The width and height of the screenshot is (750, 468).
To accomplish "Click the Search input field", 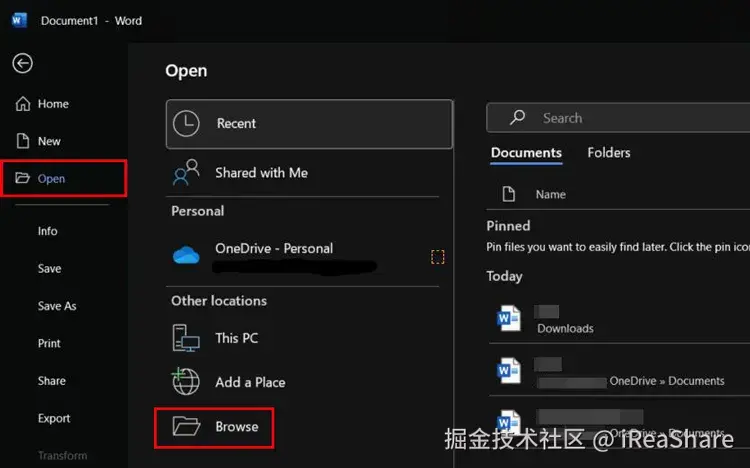I will 618,118.
